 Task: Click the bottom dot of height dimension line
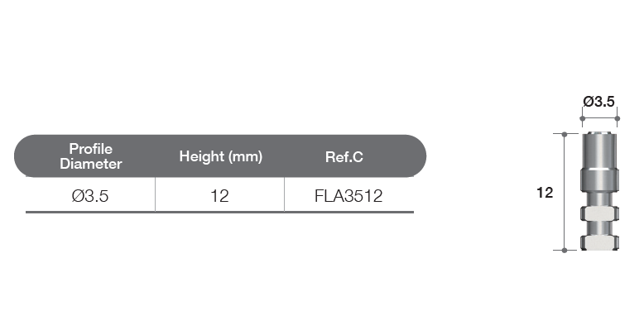565,250
